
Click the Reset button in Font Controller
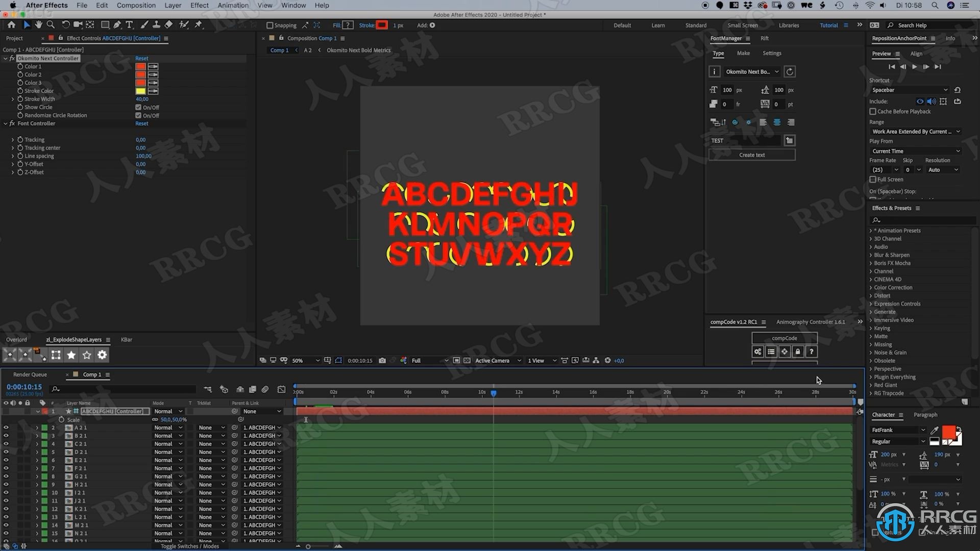tap(141, 123)
